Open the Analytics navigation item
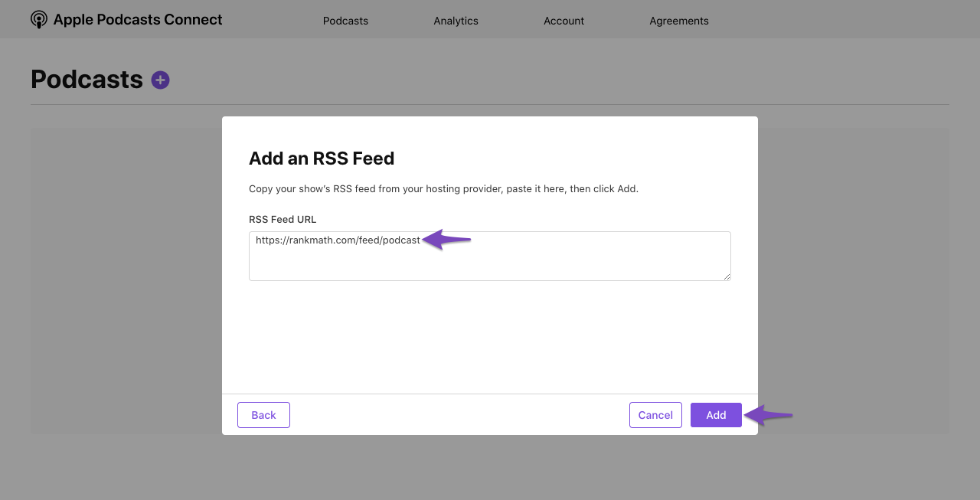Screen dimensions: 980x500 point(456,21)
